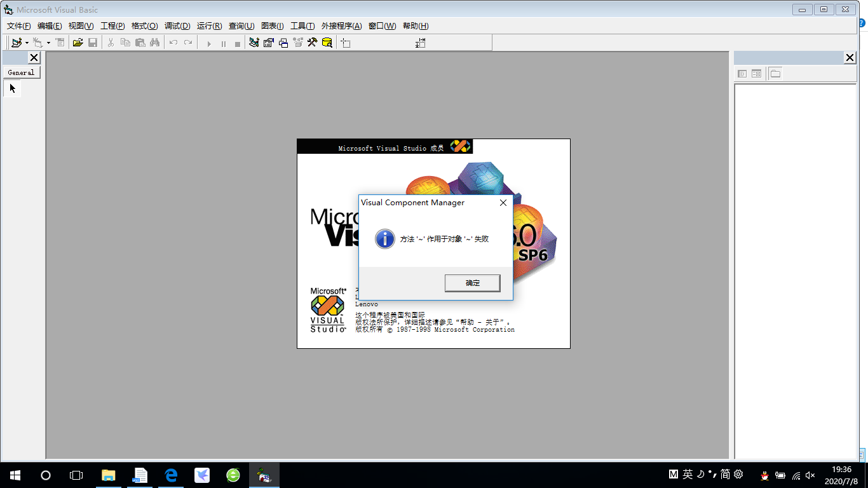Image resolution: width=868 pixels, height=488 pixels.
Task: Toggle Folders icon in project panel
Action: (775, 74)
